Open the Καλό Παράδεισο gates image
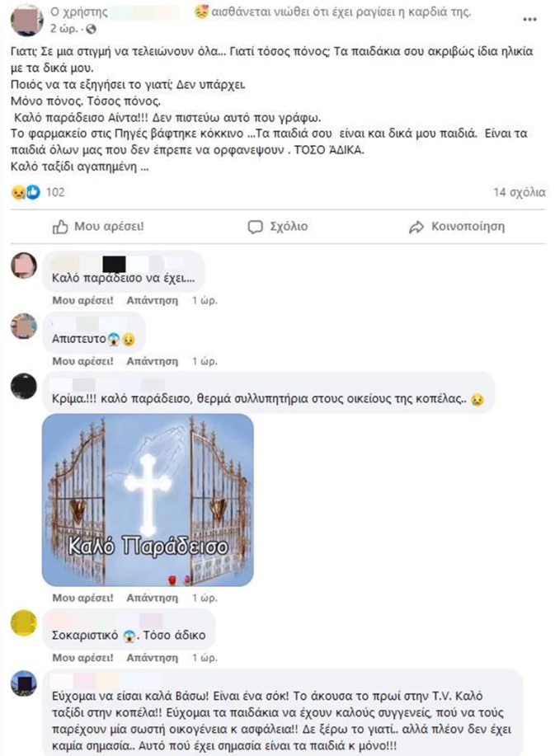 click(x=148, y=500)
